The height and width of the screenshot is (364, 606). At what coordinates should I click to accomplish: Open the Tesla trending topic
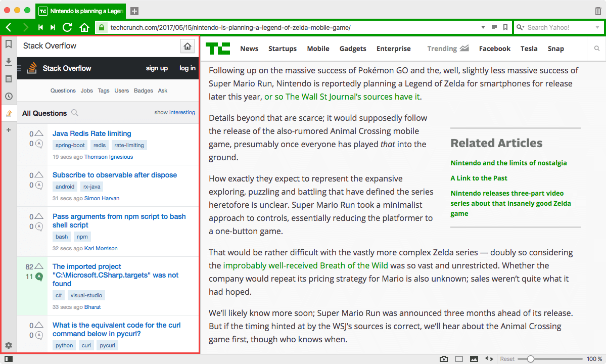pos(529,49)
